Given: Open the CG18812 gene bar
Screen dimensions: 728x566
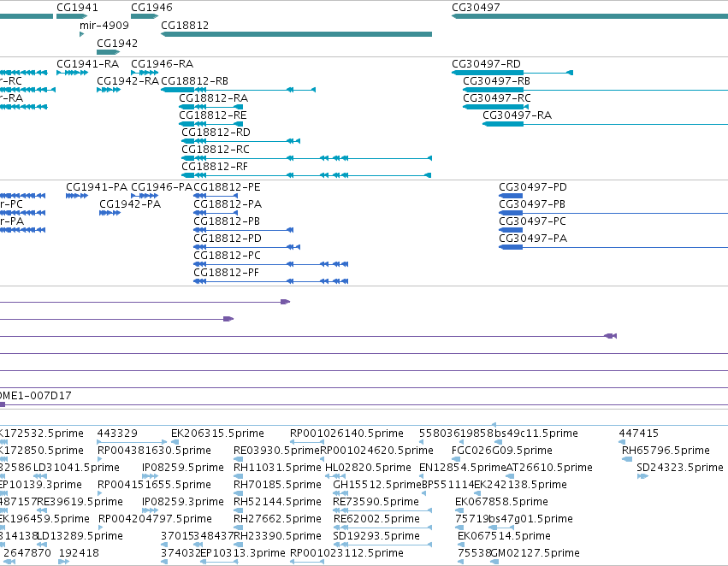Looking at the screenshot, I should [296, 34].
